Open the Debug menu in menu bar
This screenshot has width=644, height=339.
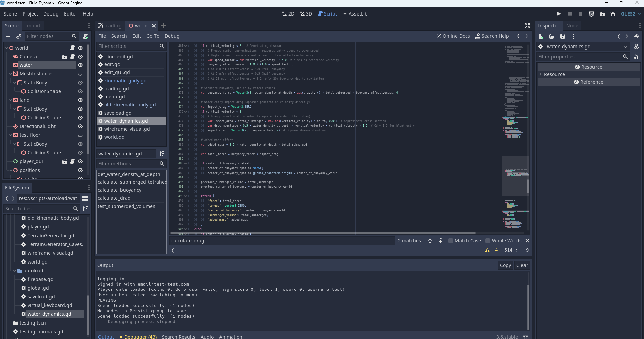(51, 14)
